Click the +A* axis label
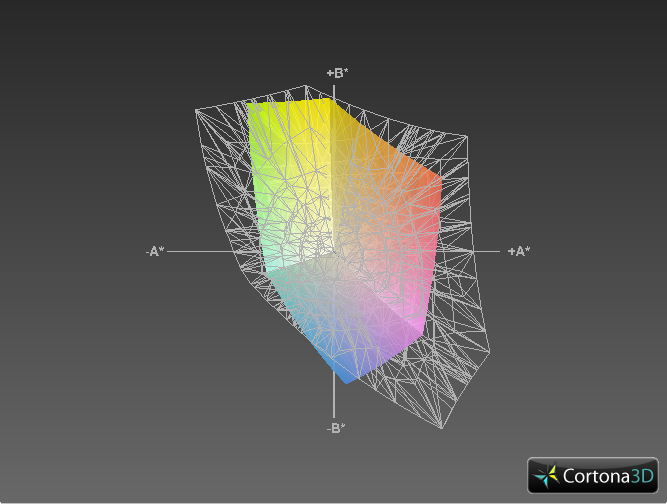 519,251
